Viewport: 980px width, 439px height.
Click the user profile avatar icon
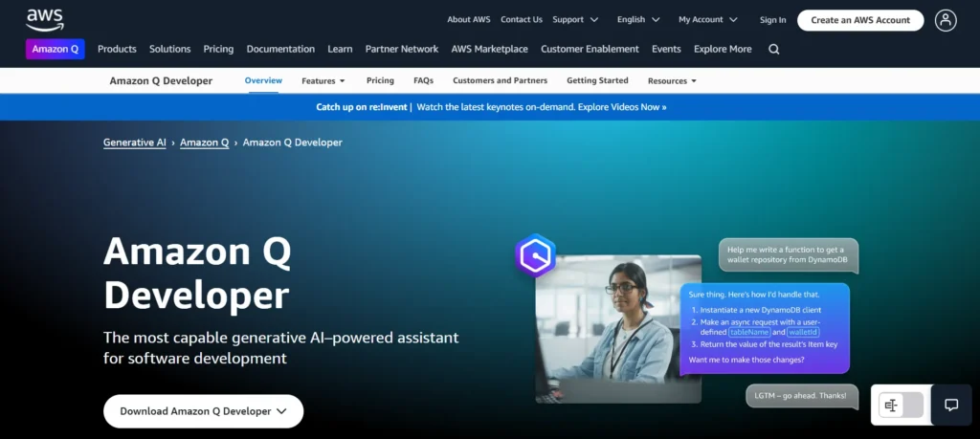[x=946, y=20]
